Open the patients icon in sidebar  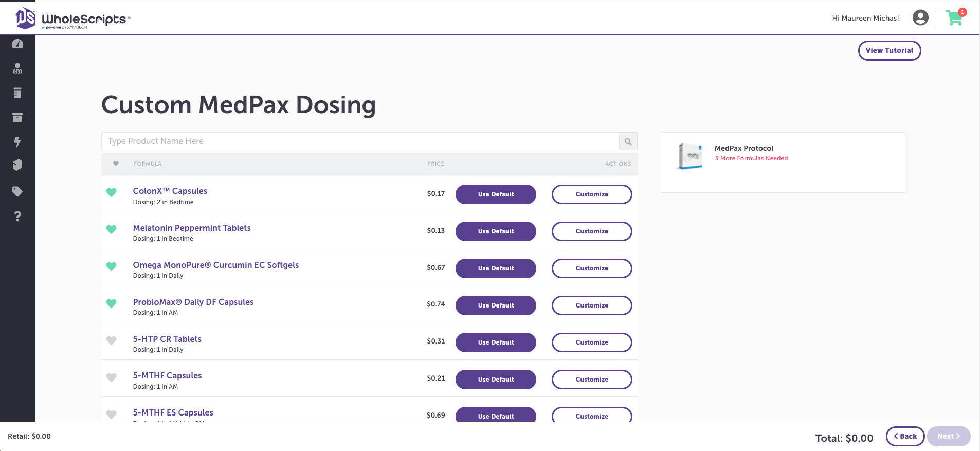click(x=17, y=68)
